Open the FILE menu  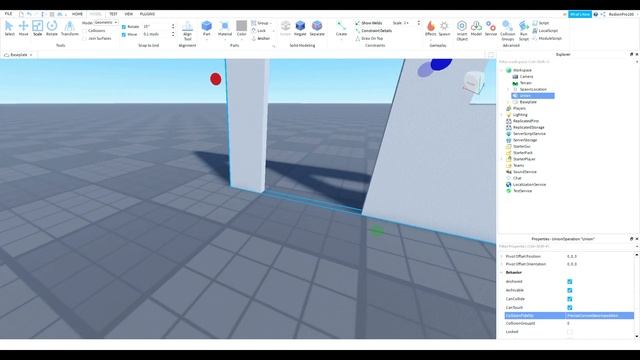click(x=8, y=14)
